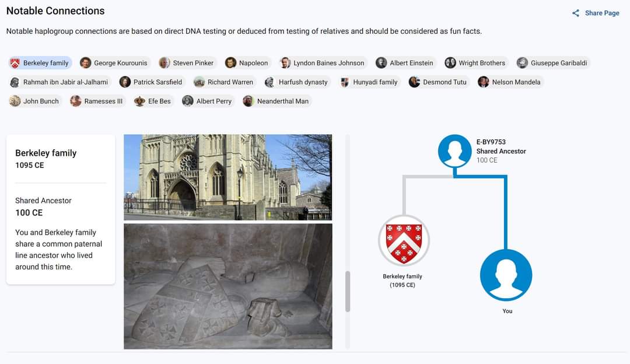
Task: Click the Berkeley family crest in tree
Action: click(404, 240)
